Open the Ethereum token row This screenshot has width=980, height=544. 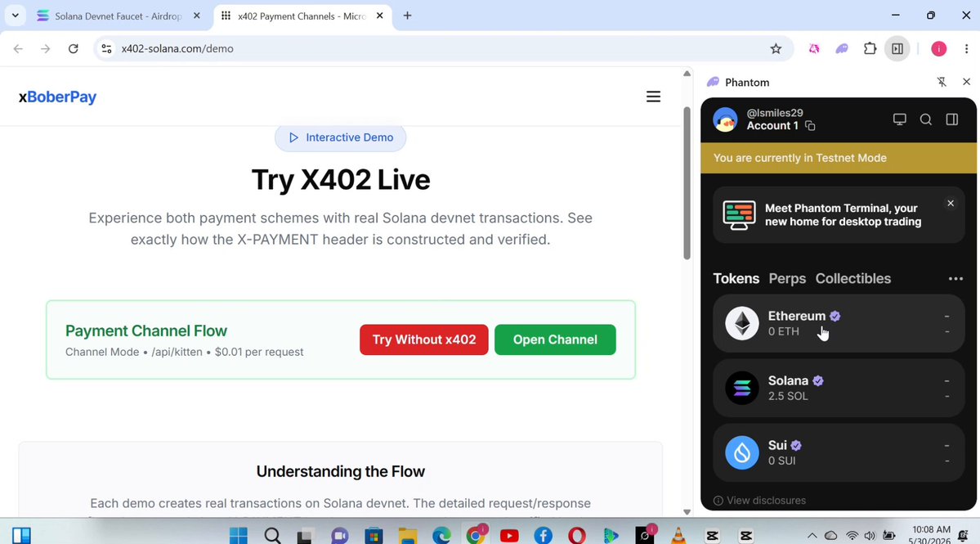click(839, 323)
